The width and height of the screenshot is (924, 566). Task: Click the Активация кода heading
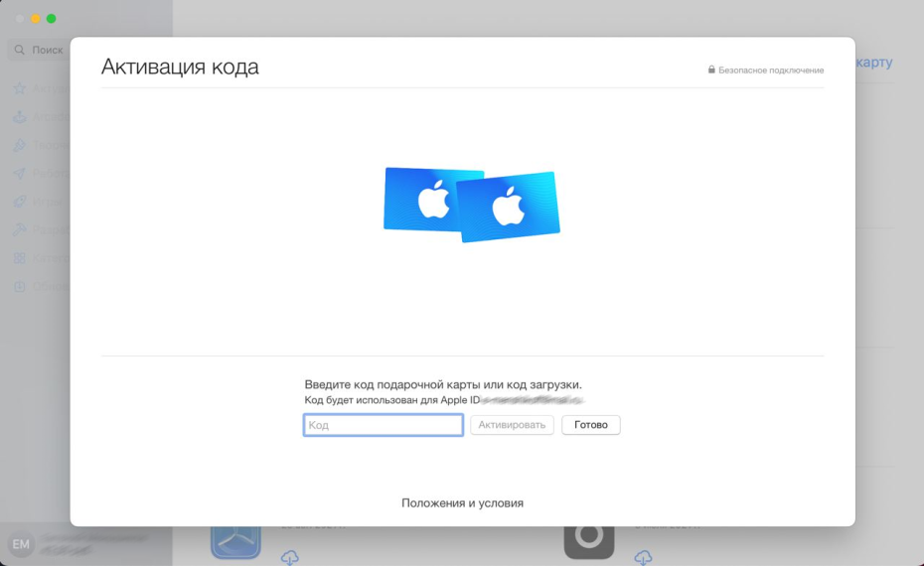[180, 67]
